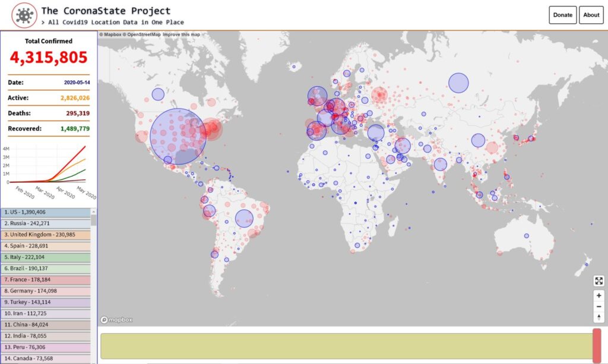Viewport: 608px width, 364px height.
Task: Zoom in on the map
Action: pos(598,296)
